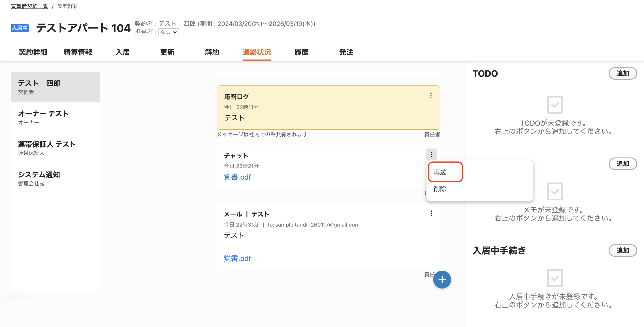The image size is (644, 327).
Task: Switch to the 更新 tab
Action: (167, 52)
